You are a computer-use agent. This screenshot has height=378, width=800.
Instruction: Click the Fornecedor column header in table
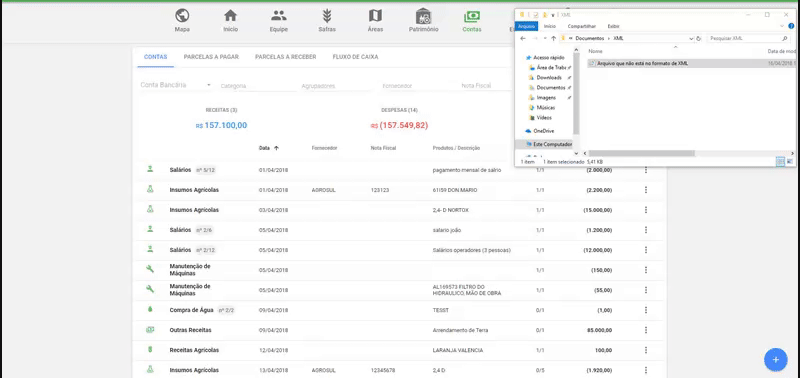click(x=324, y=148)
